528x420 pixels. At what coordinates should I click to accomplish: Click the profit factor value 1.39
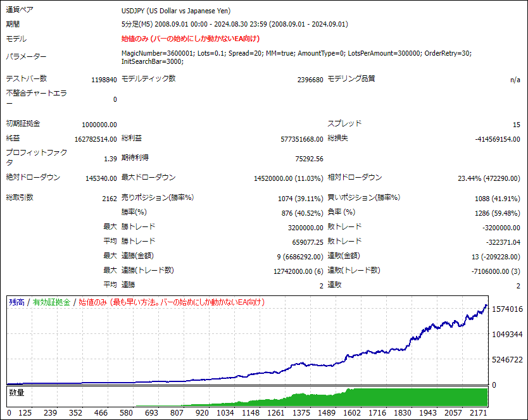[110, 159]
